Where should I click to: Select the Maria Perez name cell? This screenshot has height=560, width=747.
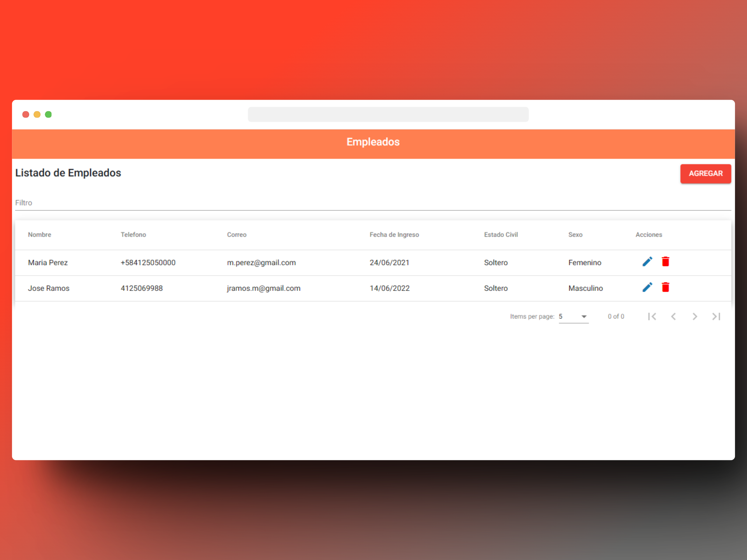tap(48, 262)
